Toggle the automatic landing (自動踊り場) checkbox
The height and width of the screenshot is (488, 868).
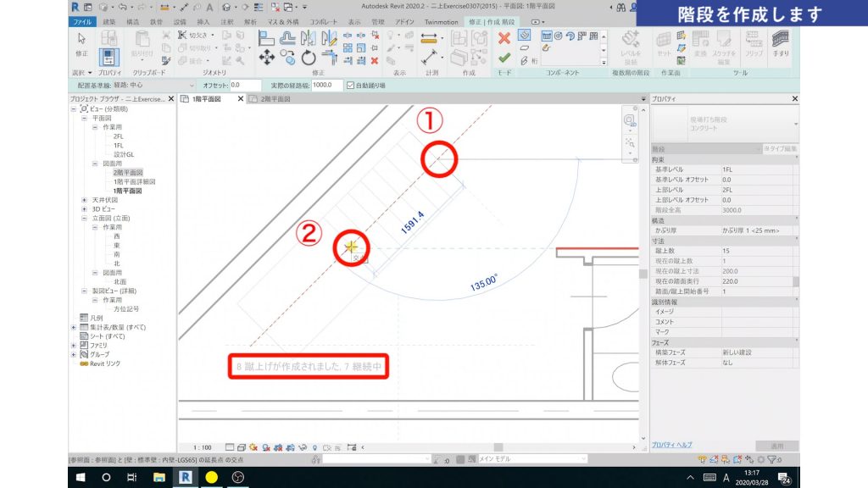pos(352,86)
